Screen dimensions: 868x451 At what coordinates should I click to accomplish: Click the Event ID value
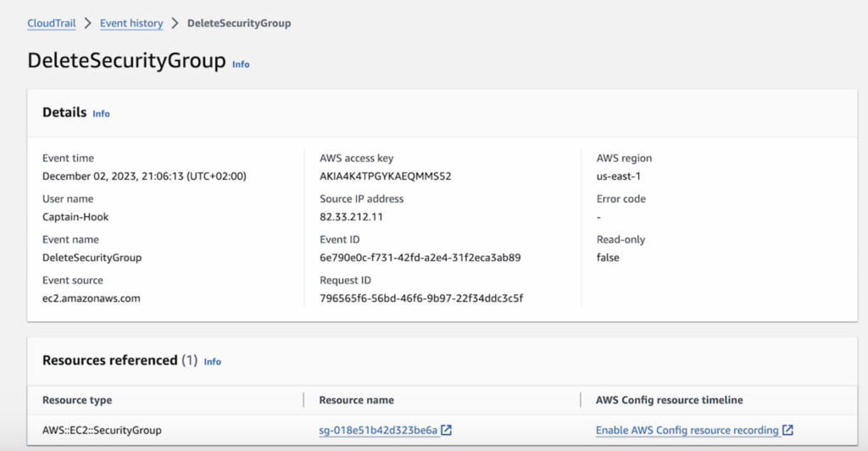tap(420, 258)
